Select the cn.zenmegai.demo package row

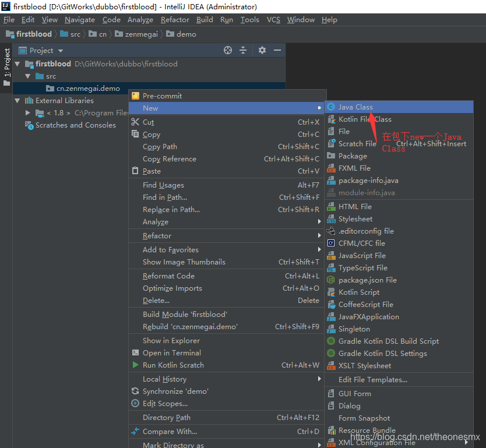pos(149,89)
